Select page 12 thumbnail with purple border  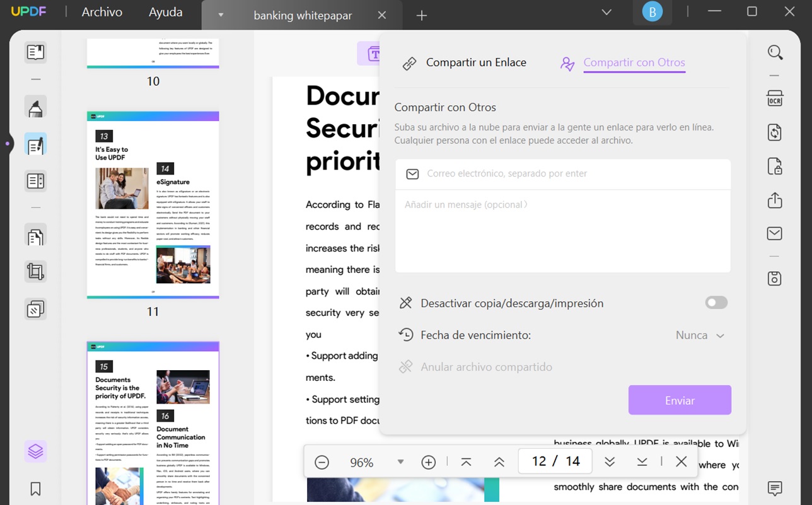153,423
